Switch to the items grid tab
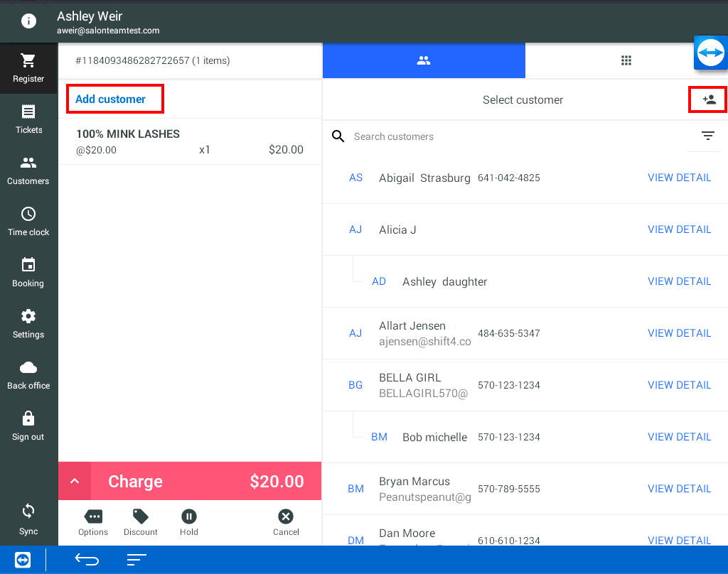This screenshot has height=574, width=728. pos(626,61)
